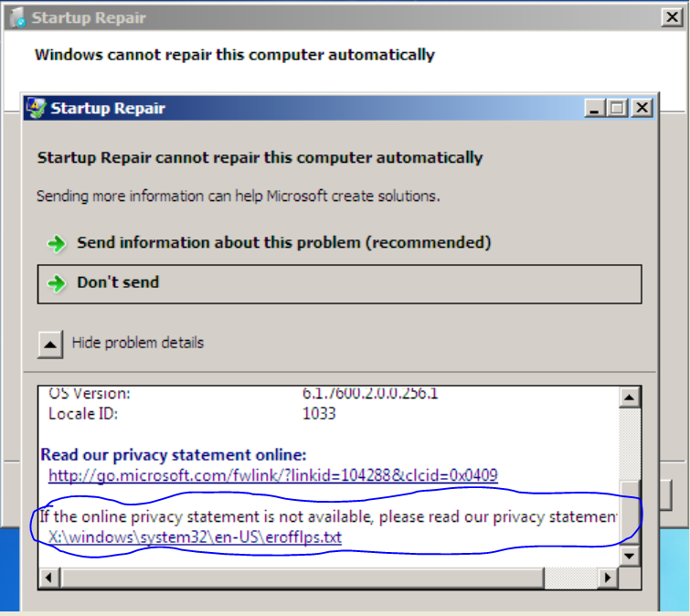
Task: Click 'Windows cannot repair this computer automatically' heading
Action: tap(235, 55)
